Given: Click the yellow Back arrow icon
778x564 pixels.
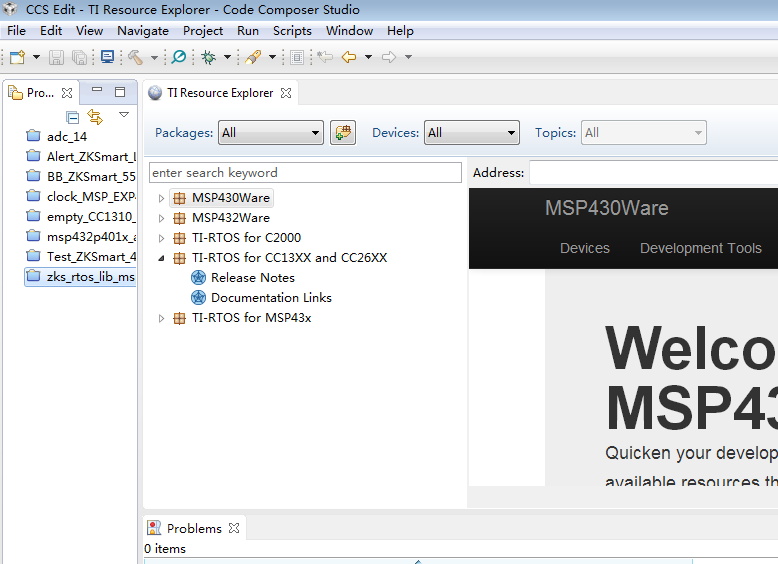Looking at the screenshot, I should click(349, 58).
